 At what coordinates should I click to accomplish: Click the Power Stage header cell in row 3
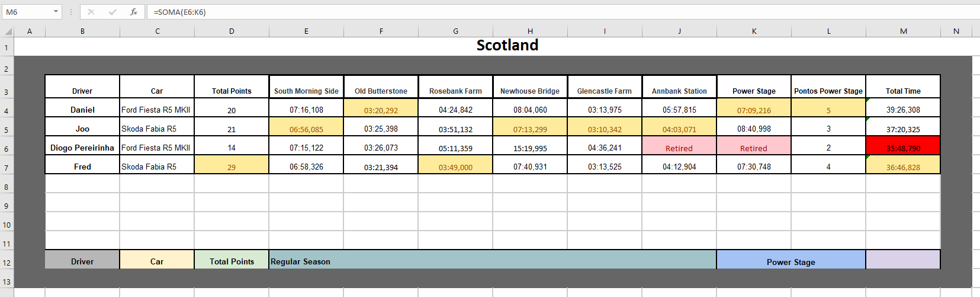(x=754, y=87)
